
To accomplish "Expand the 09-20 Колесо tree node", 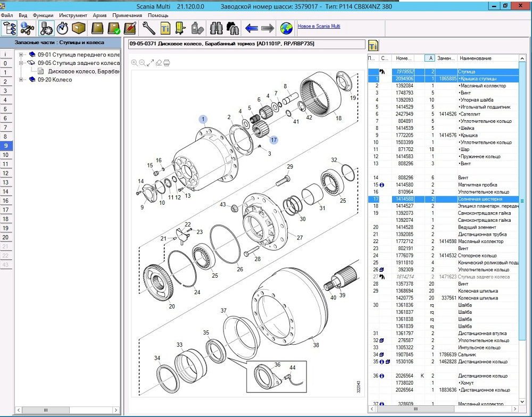I will pyautogui.click(x=21, y=80).
